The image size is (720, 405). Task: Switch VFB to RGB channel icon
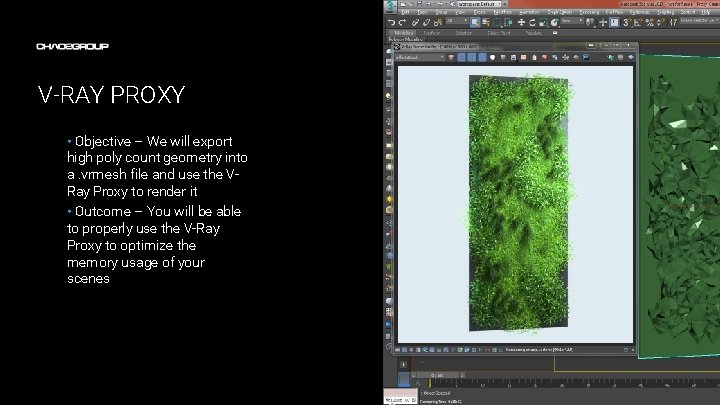click(x=451, y=57)
